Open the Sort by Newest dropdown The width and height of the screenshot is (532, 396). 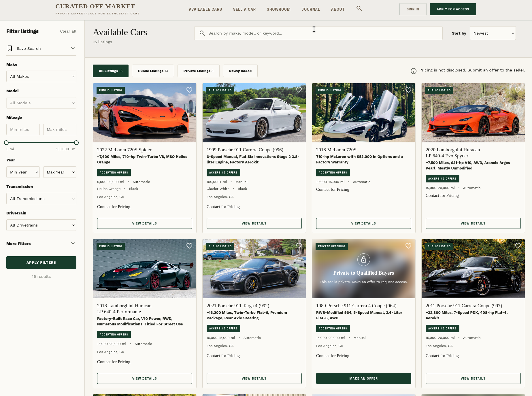493,33
